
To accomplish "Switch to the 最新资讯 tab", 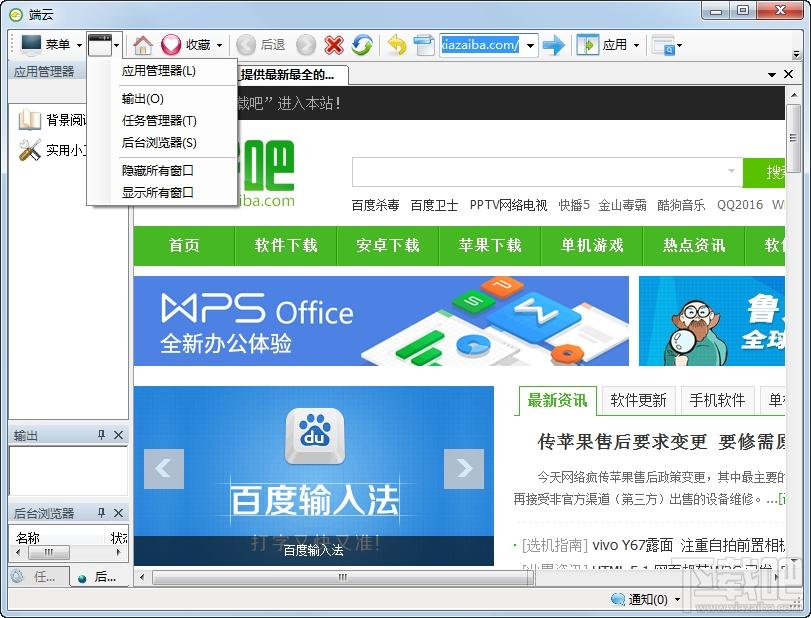I will [x=557, y=400].
